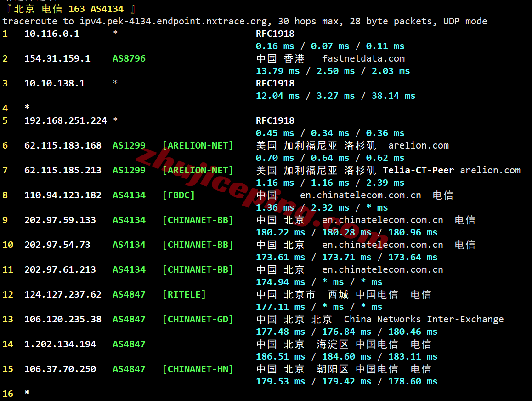Select IP 106.37.70.250
Viewport: 532px width, 401px height.
click(60, 369)
